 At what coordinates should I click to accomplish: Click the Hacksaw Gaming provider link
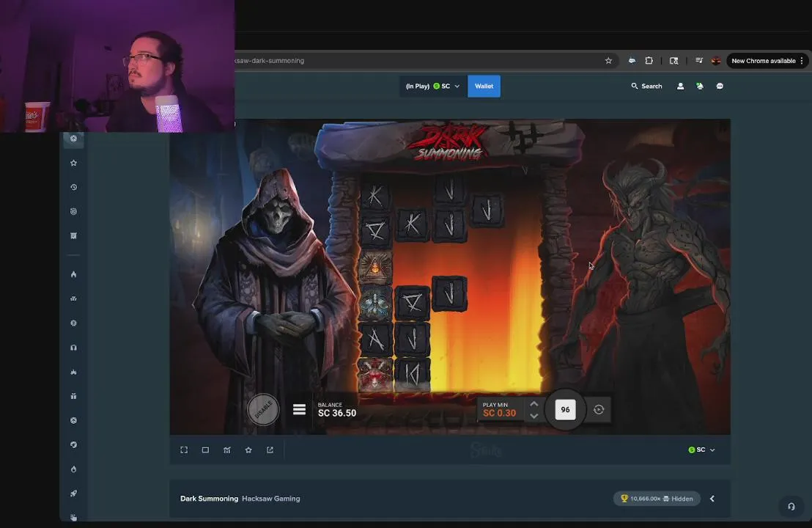(271, 499)
